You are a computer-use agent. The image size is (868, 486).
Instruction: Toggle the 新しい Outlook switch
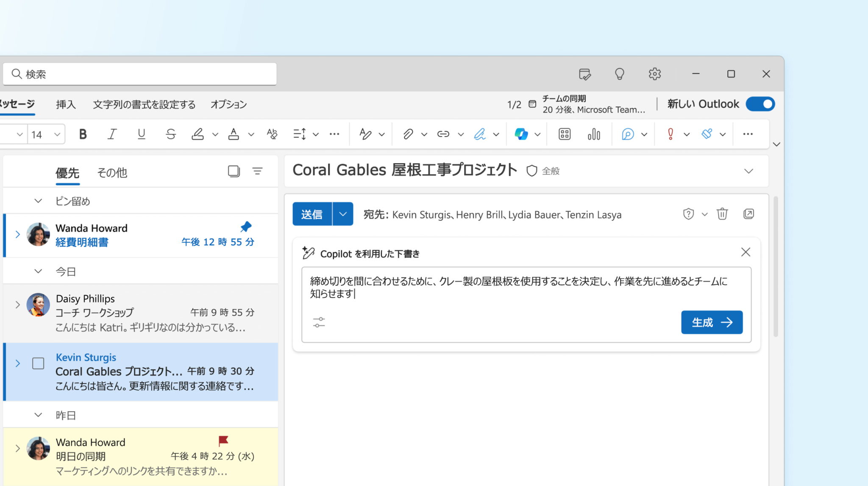click(761, 104)
